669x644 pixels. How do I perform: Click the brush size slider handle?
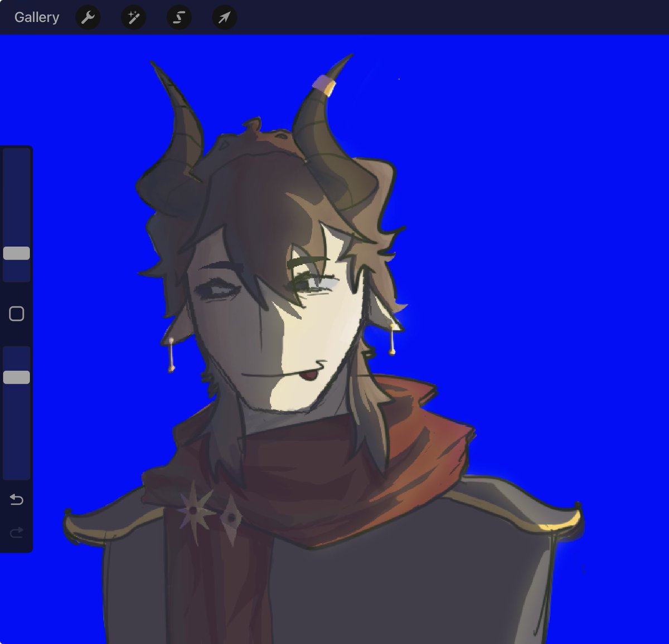17,253
